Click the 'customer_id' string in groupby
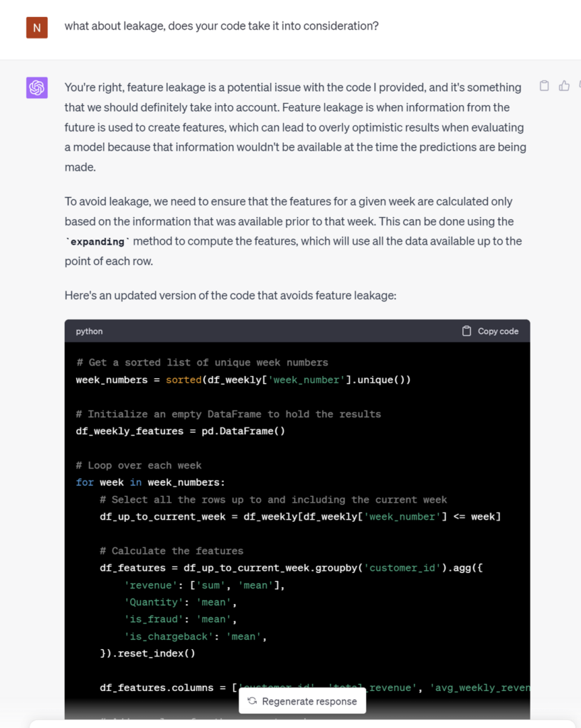This screenshot has height=728, width=581. coord(403,568)
